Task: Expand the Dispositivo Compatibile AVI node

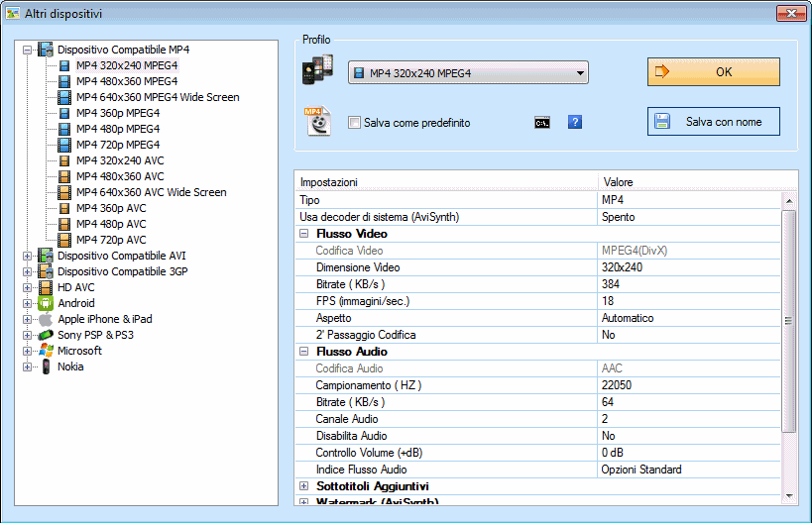Action: click(x=27, y=256)
